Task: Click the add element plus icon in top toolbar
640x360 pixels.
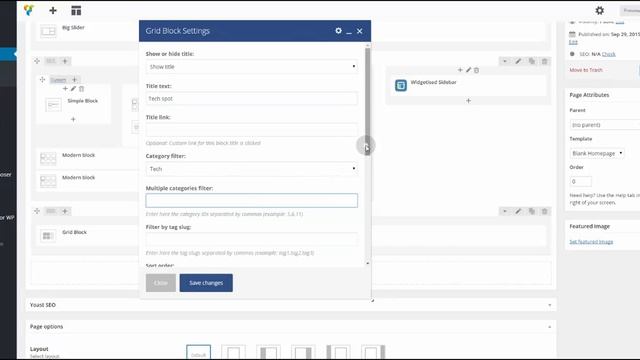Action: (x=53, y=10)
